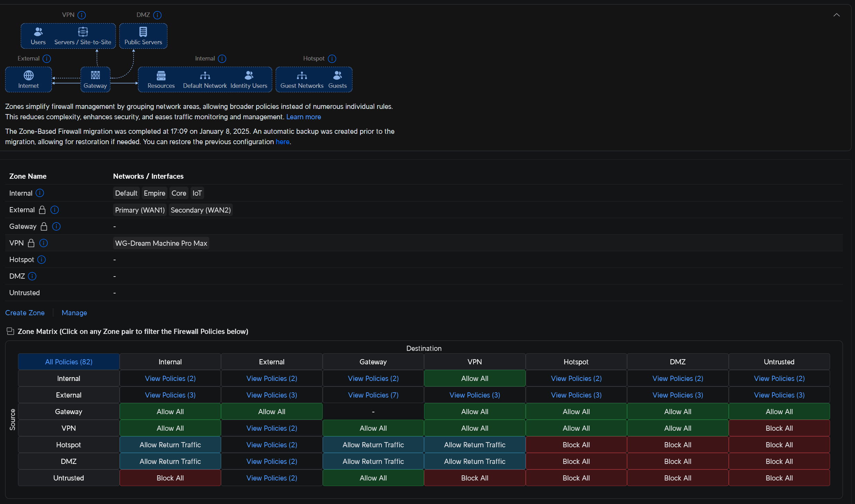Toggle the lock icon next to Gateway zone
The height and width of the screenshot is (504, 855).
tap(43, 226)
